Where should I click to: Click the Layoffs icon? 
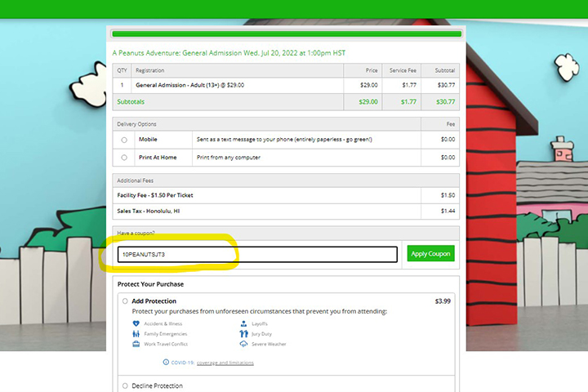coord(243,323)
